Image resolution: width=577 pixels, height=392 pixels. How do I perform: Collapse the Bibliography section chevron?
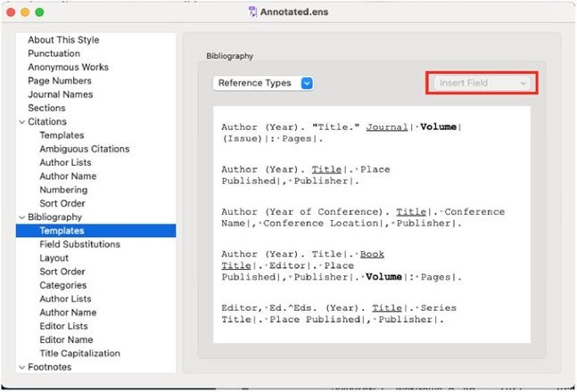tap(22, 217)
